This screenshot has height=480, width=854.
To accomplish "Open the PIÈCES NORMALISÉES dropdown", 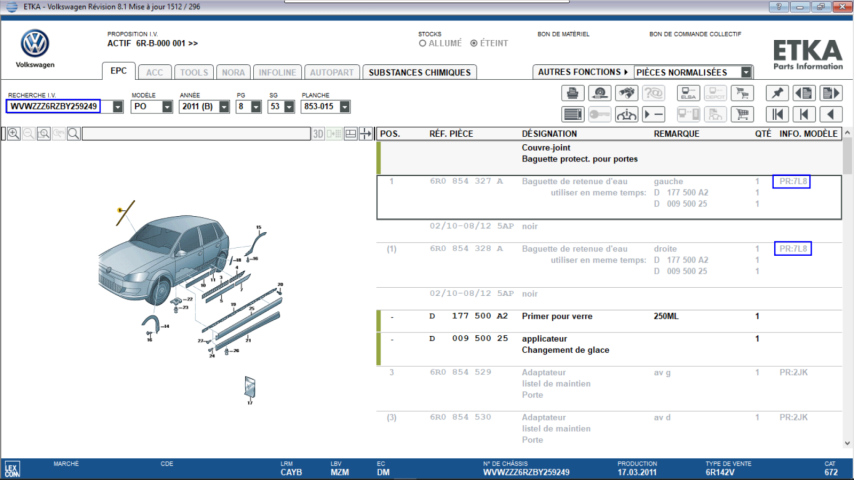I will pos(746,72).
